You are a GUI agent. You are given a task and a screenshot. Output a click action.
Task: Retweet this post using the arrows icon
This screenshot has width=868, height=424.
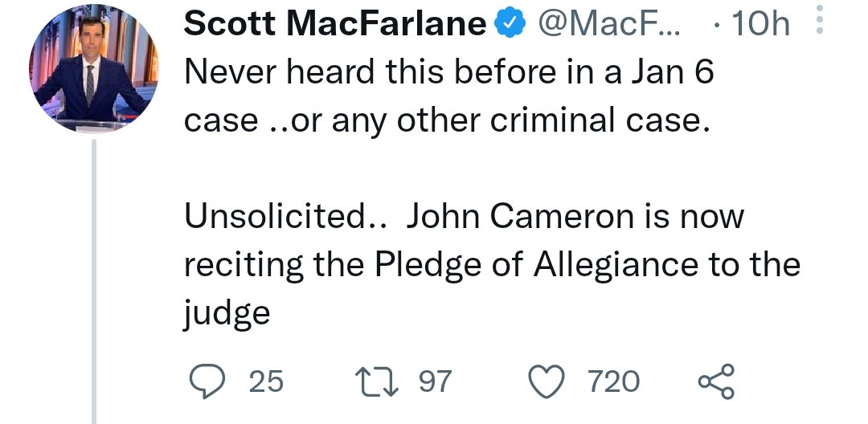[x=377, y=381]
